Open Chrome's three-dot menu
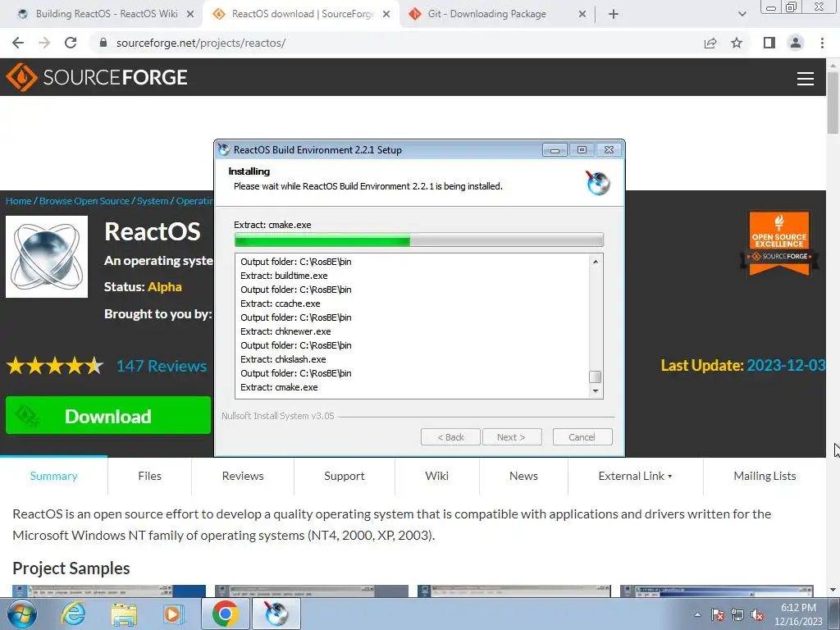 822,43
